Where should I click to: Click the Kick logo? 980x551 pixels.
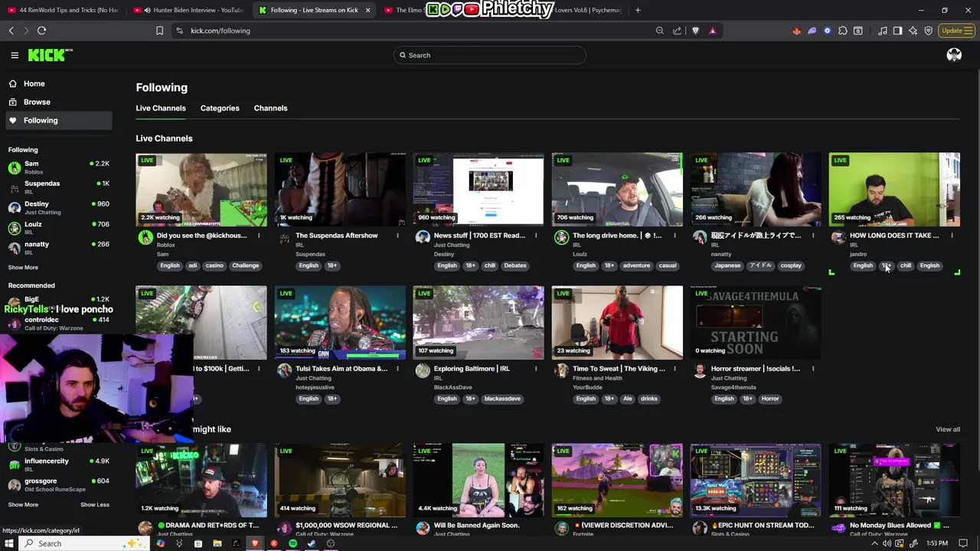[x=50, y=55]
